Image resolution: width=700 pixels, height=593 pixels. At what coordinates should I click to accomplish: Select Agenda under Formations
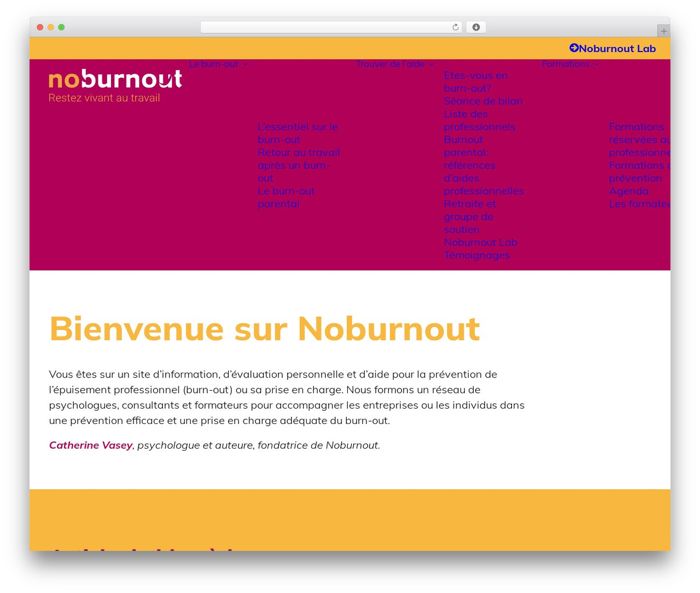pos(629,191)
